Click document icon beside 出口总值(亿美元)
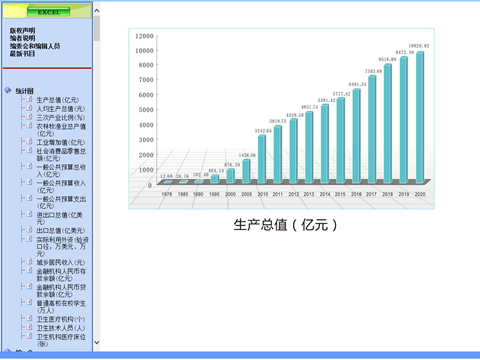 [29, 229]
